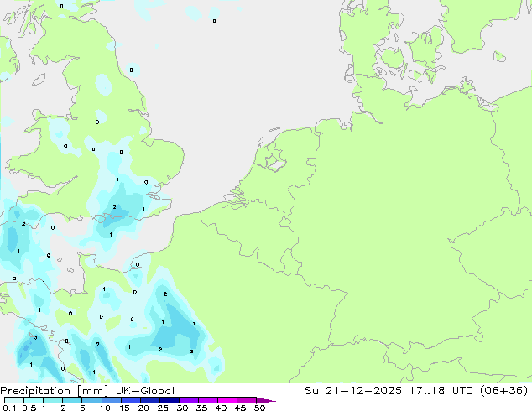The height and width of the screenshot is (411, 532).
Task: Click the 45–50 mm legend swatch
Action: (x=247, y=400)
